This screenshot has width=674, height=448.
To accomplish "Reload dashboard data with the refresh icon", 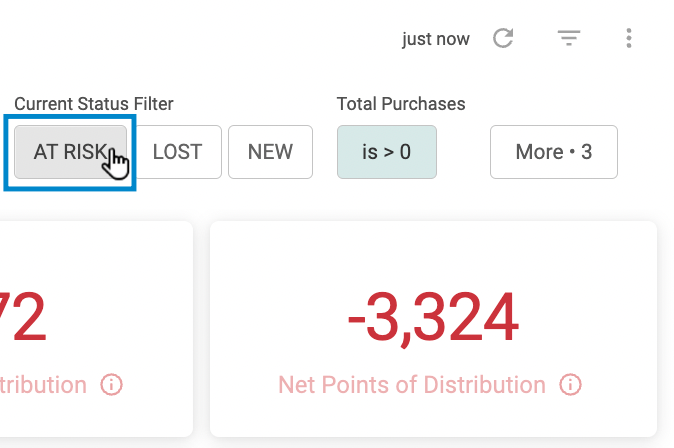I will coord(503,38).
